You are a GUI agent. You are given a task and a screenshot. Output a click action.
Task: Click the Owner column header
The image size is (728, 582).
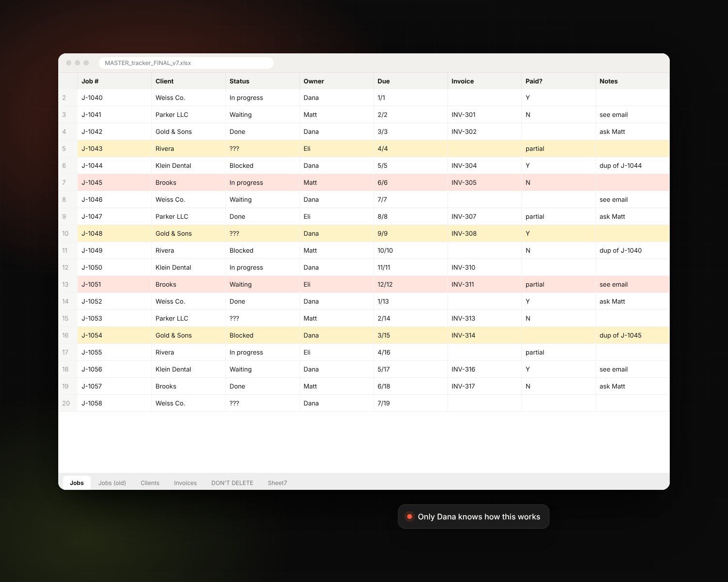click(x=336, y=81)
